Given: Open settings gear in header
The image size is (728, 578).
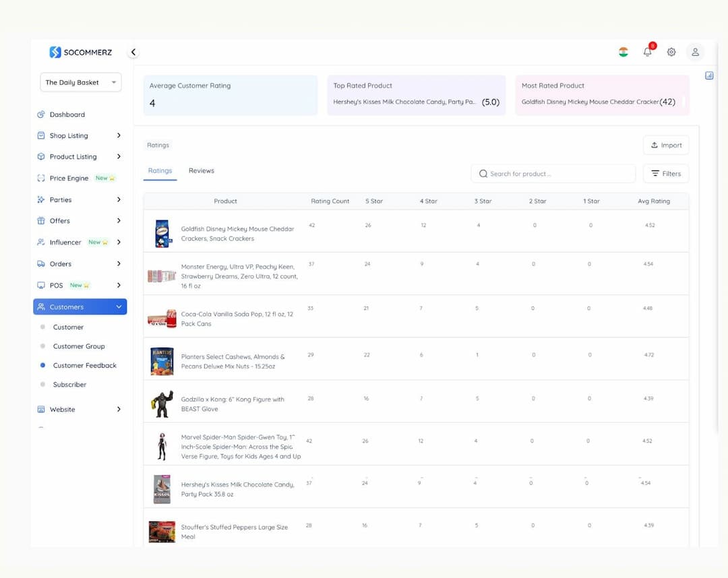Looking at the screenshot, I should (x=671, y=52).
